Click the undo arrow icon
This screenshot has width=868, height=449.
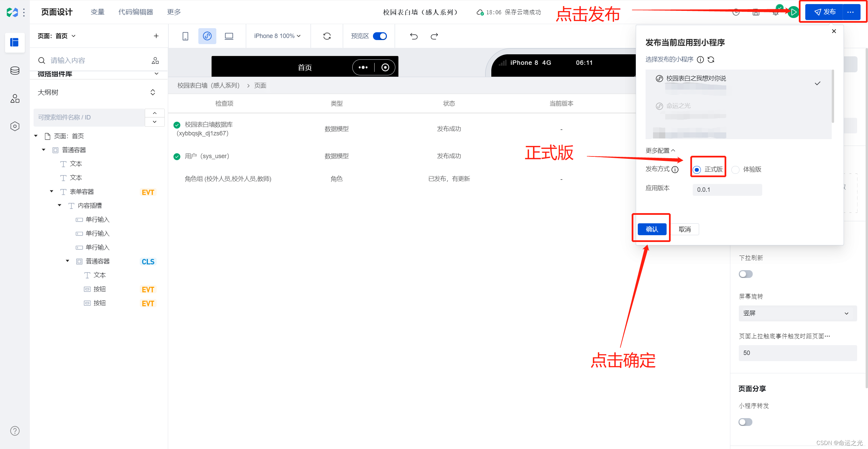(414, 36)
